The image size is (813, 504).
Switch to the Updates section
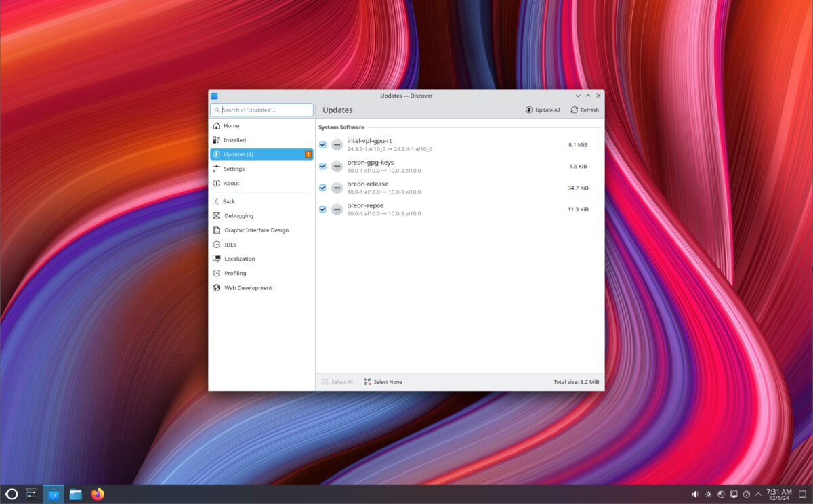pos(238,154)
